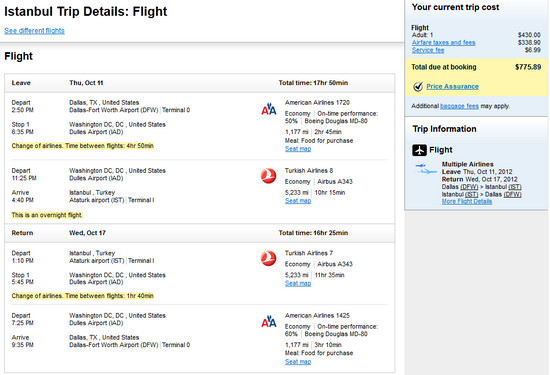Click IST code in Istanbul to Dallas line
Screen dimensions: 550x375
pos(471,194)
